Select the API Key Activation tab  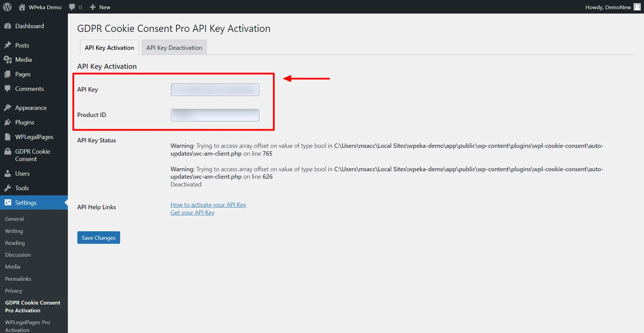(109, 47)
